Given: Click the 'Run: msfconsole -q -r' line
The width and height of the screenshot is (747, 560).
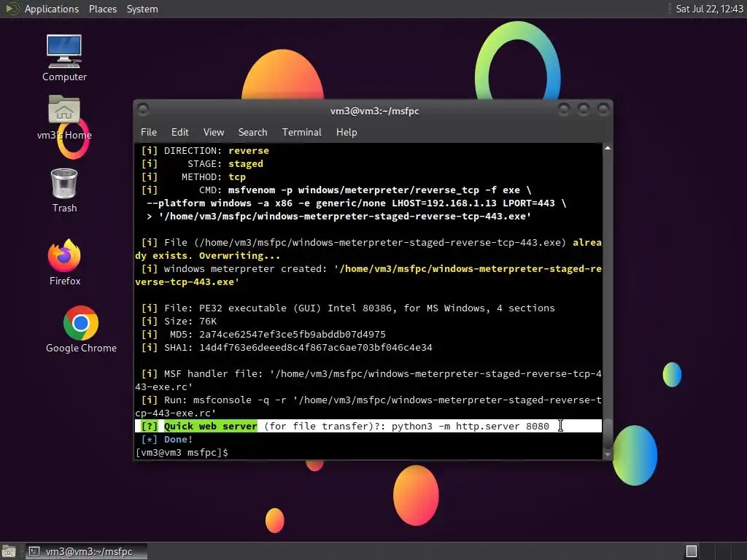Looking at the screenshot, I should 368,406.
